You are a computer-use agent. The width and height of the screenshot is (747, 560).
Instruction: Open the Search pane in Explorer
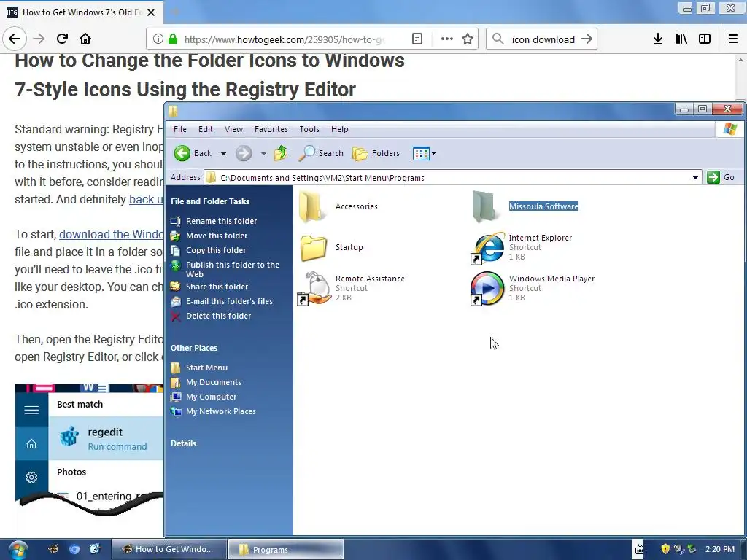tap(321, 153)
